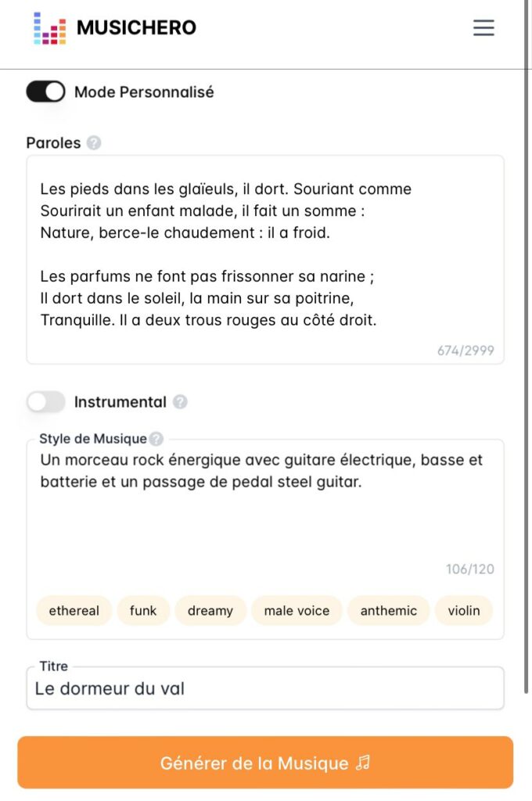Add the funk style tag
The height and width of the screenshot is (801, 532).
click(143, 611)
